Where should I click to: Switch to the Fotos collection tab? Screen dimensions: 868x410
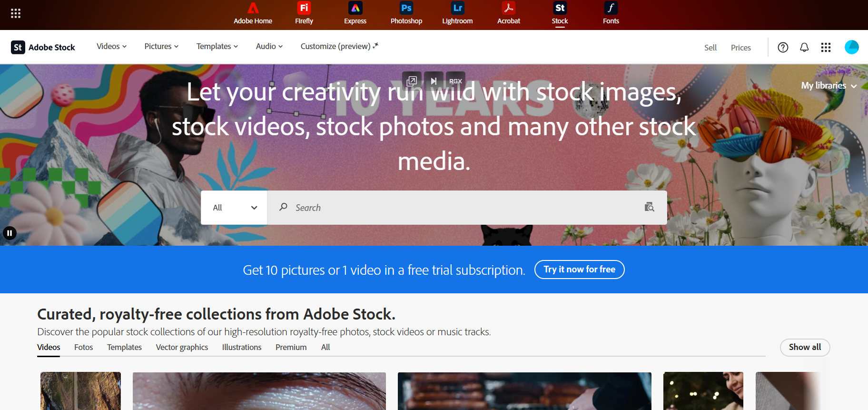click(84, 348)
